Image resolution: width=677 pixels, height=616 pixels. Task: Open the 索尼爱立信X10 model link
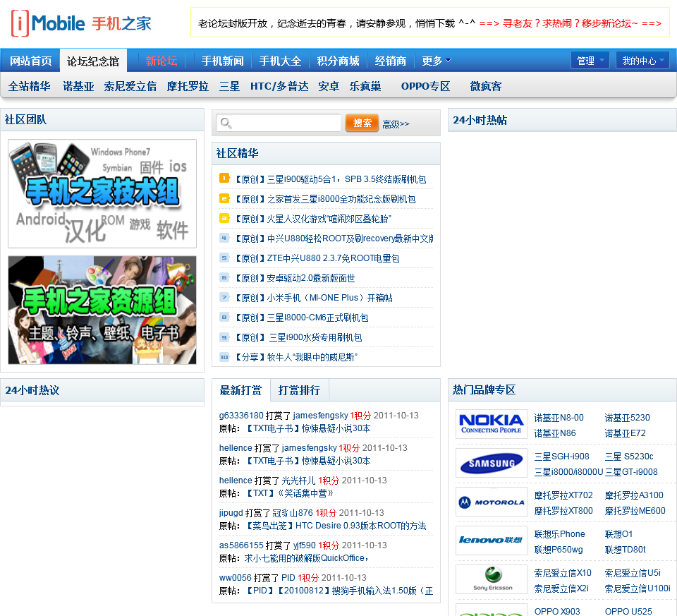(563, 573)
